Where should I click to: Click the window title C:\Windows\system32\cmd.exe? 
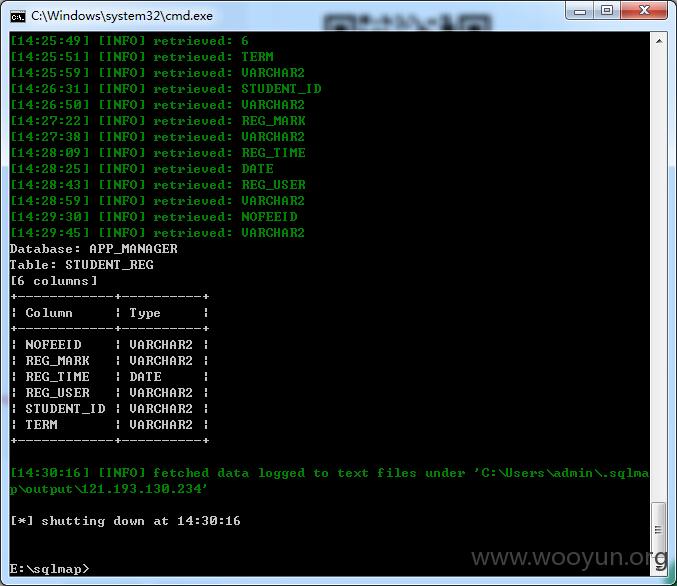[x=122, y=16]
